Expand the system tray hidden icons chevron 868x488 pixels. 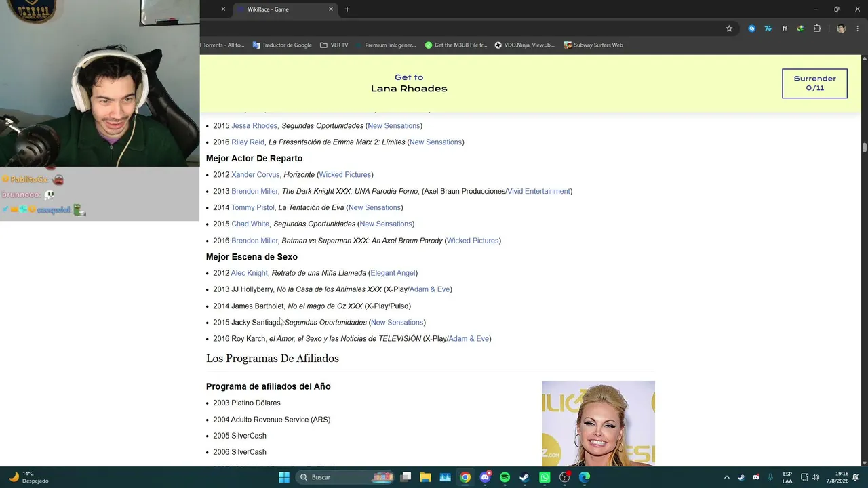pos(727,477)
